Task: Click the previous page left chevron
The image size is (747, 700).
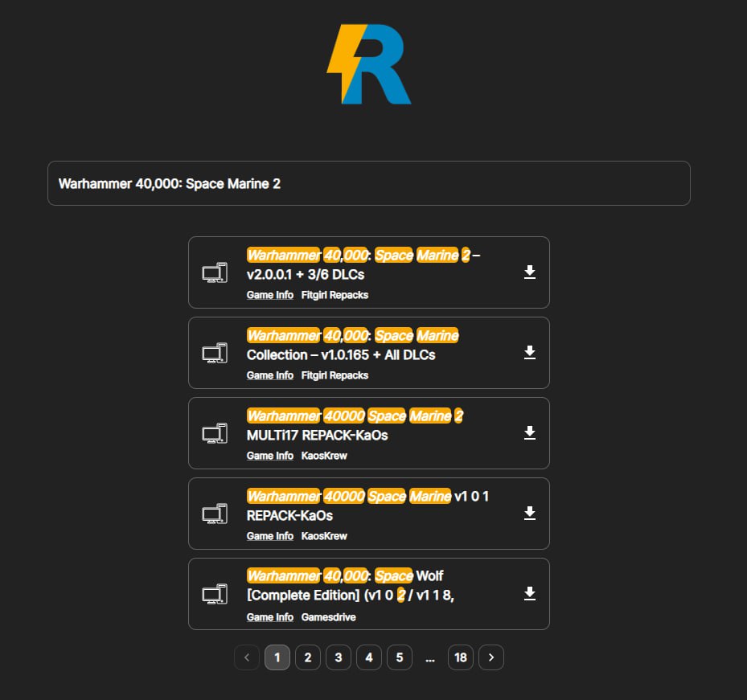Action: (x=247, y=657)
